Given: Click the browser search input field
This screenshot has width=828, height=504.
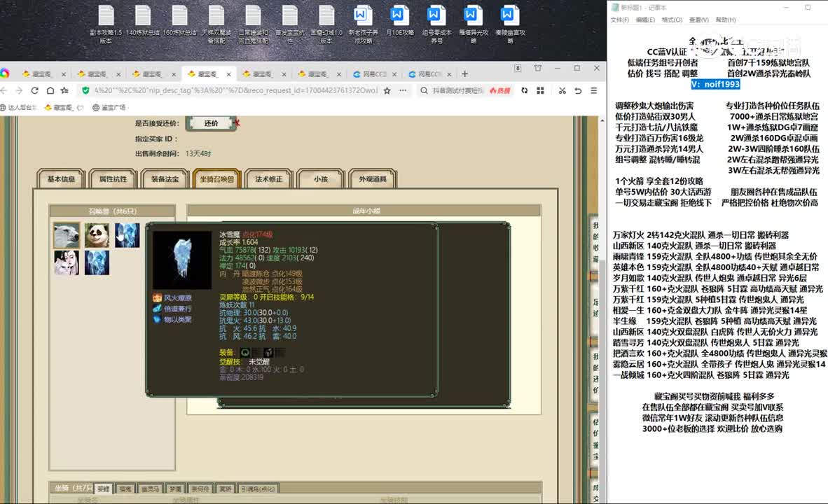Looking at the screenshot, I should (458, 91).
